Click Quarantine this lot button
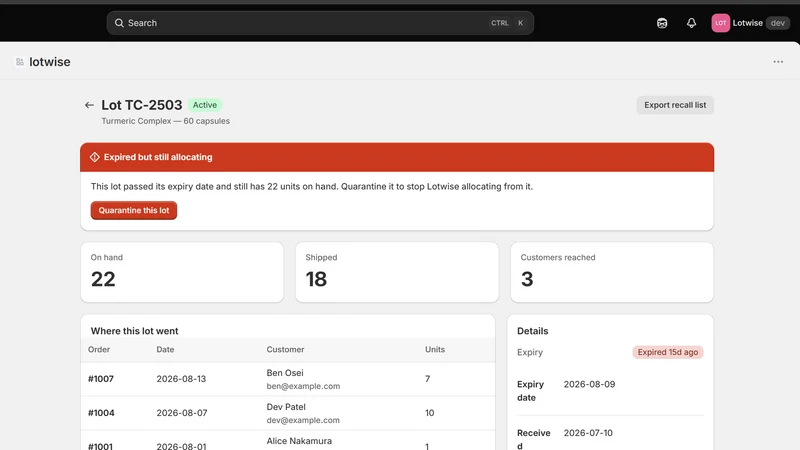 [134, 210]
